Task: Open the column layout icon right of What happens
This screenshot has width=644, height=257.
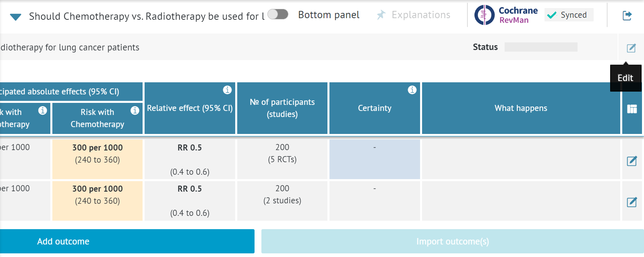Action: (632, 108)
